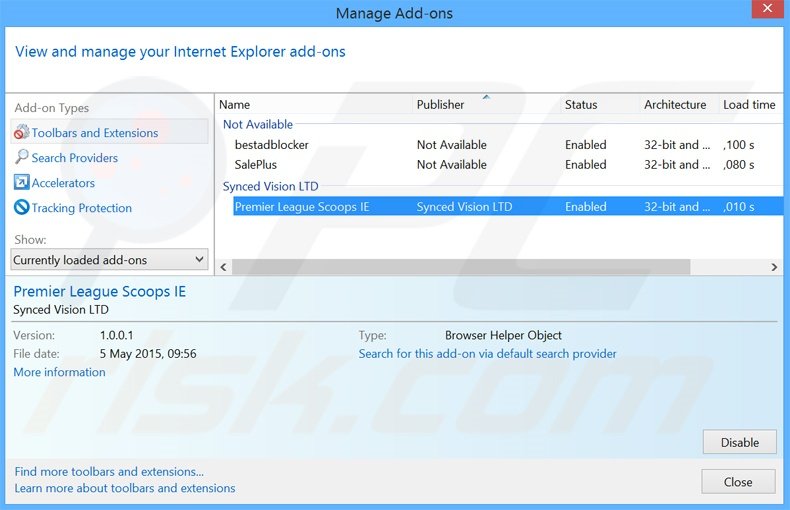Click the Close button at the bottom
The image size is (790, 510).
pyautogui.click(x=738, y=482)
